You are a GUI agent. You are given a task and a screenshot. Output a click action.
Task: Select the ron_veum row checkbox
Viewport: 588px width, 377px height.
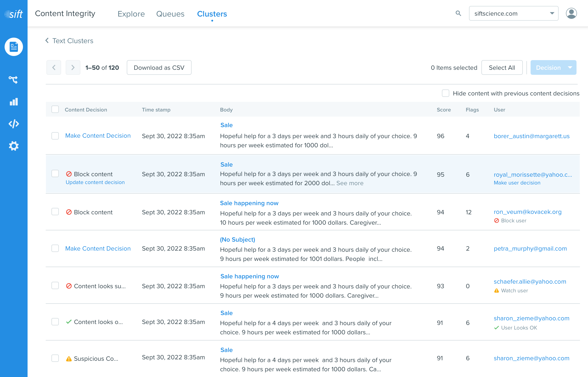[x=55, y=212]
